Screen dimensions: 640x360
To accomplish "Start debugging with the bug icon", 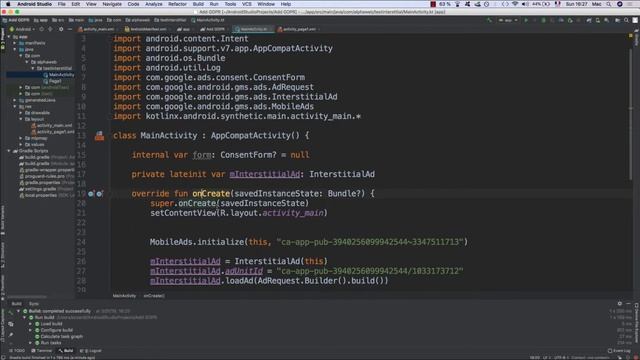I will [543, 20].
